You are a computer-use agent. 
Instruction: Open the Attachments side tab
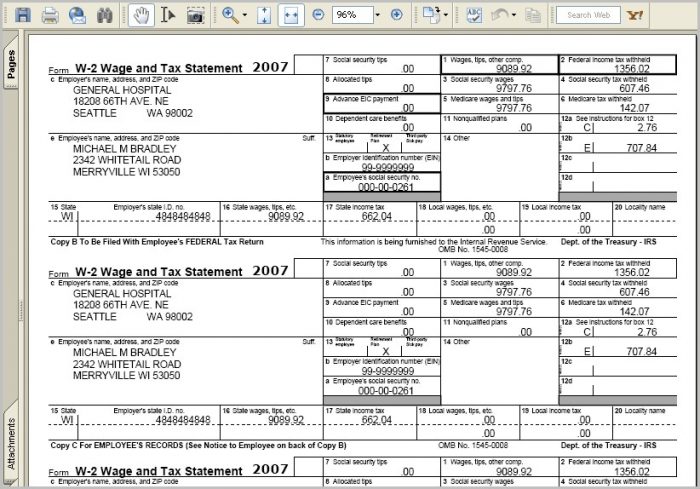[x=11, y=443]
